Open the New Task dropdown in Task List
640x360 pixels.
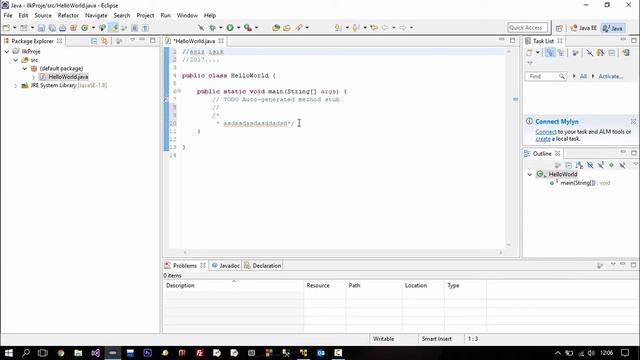[538, 53]
